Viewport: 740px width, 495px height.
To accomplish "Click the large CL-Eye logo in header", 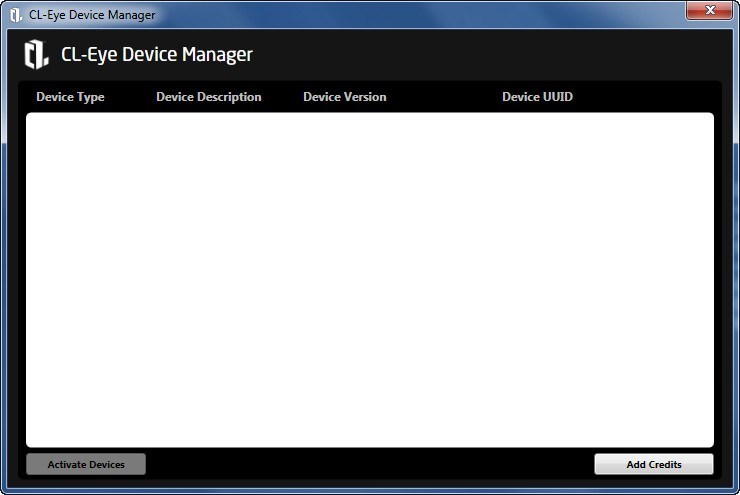I will point(36,54).
